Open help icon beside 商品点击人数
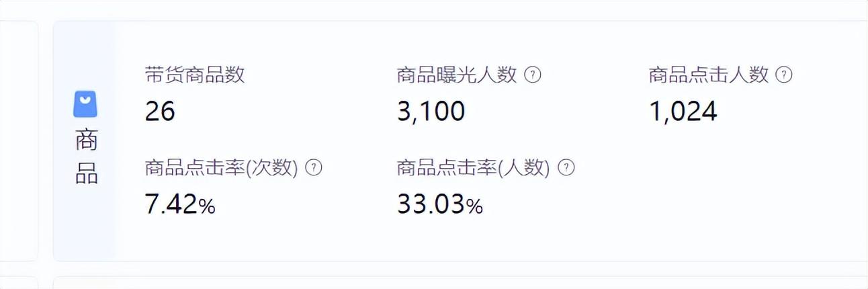The image size is (868, 289). 784,75
